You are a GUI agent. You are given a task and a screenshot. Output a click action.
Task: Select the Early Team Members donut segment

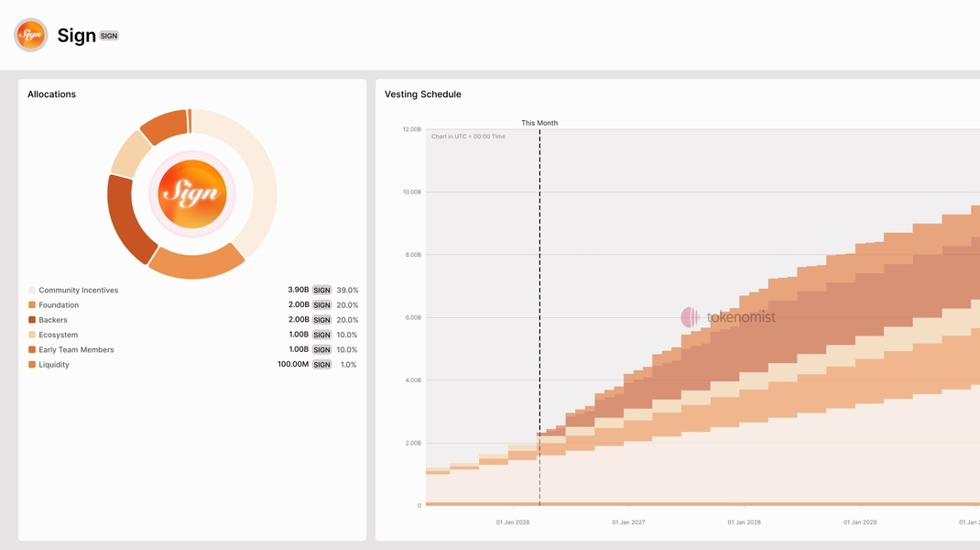[164, 126]
